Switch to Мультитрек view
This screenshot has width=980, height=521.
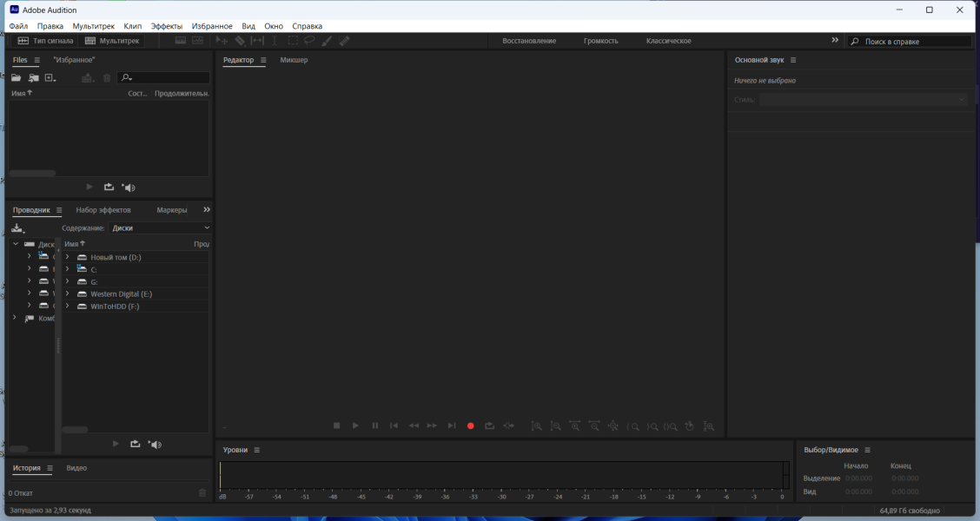click(x=112, y=41)
